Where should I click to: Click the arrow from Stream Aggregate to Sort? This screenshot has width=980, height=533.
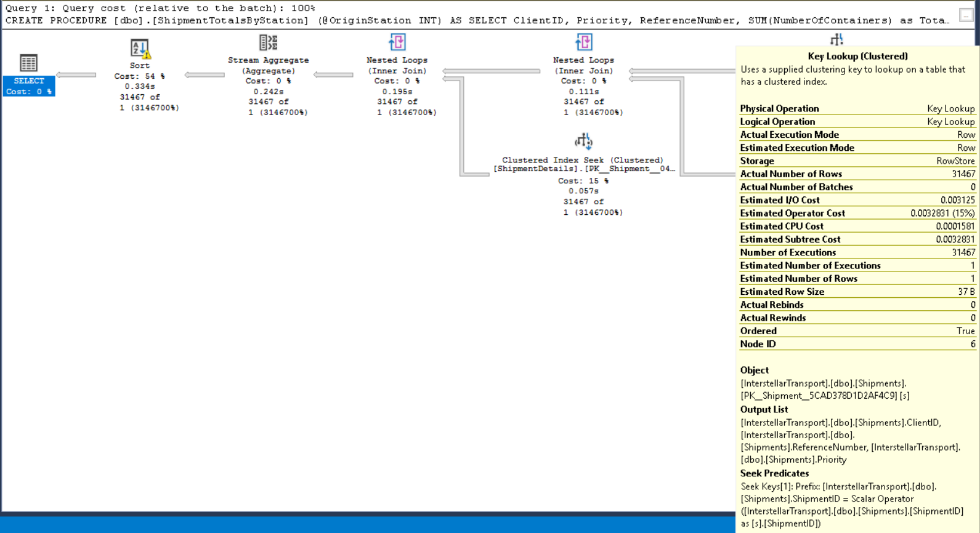(205, 75)
